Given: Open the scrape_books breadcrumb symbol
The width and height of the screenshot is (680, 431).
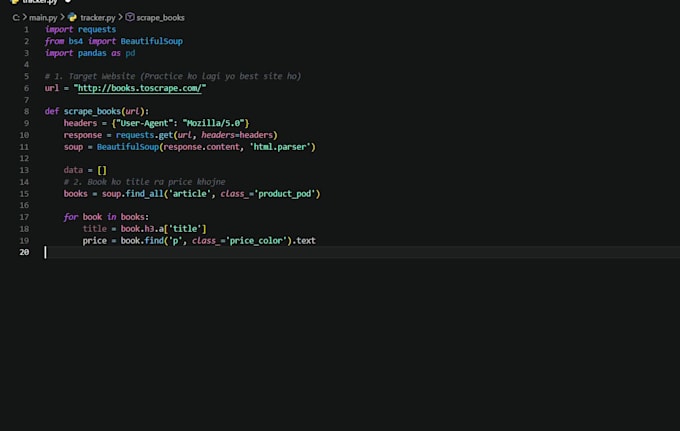Looking at the screenshot, I should coord(160,18).
